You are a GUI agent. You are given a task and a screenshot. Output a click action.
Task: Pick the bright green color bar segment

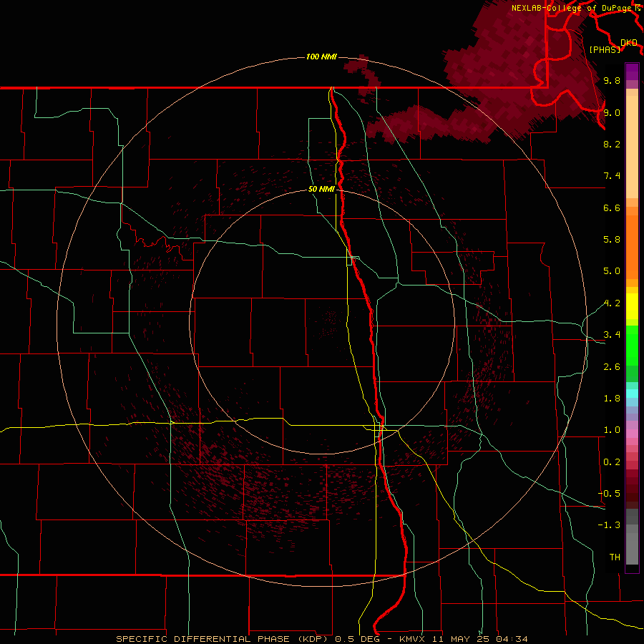click(x=632, y=345)
